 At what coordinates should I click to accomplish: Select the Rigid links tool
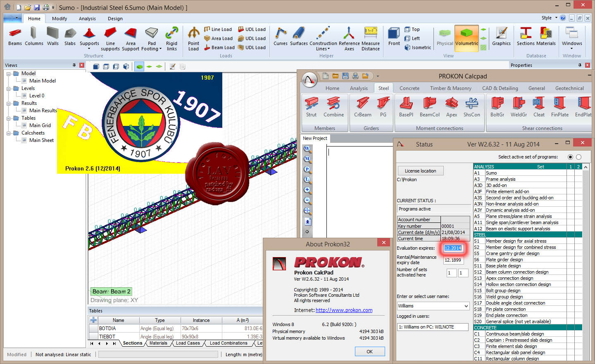coord(171,39)
